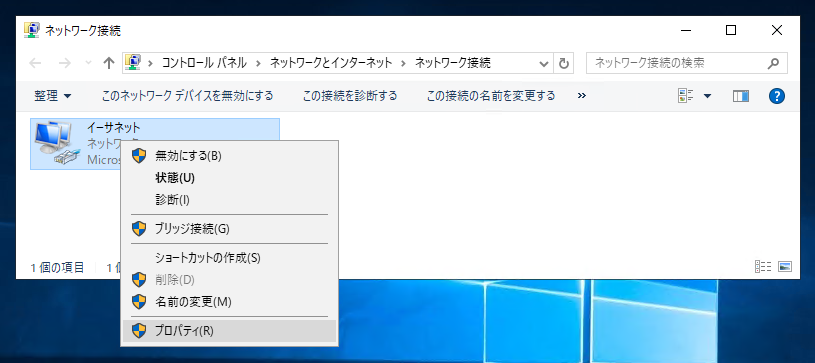This screenshot has height=363, width=815.
Task: Open 状態(U) from context menu
Action: (229, 178)
